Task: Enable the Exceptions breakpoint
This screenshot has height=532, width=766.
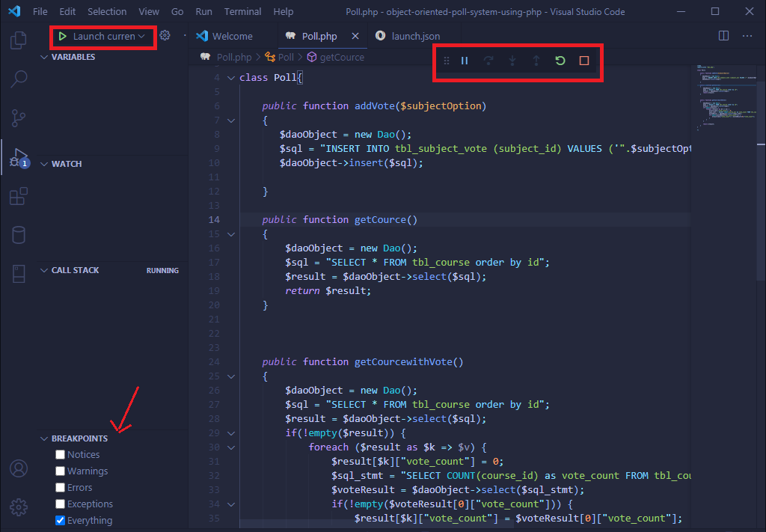Action: pos(60,504)
